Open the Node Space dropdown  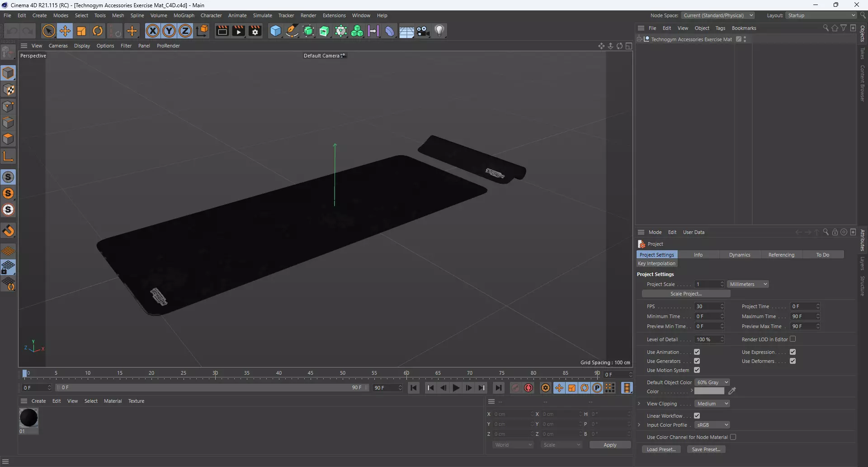click(x=718, y=15)
